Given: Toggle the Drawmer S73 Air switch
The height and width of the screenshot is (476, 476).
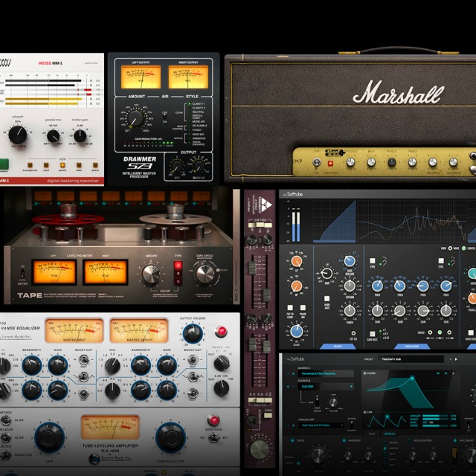Looking at the screenshot, I should pyautogui.click(x=165, y=117).
